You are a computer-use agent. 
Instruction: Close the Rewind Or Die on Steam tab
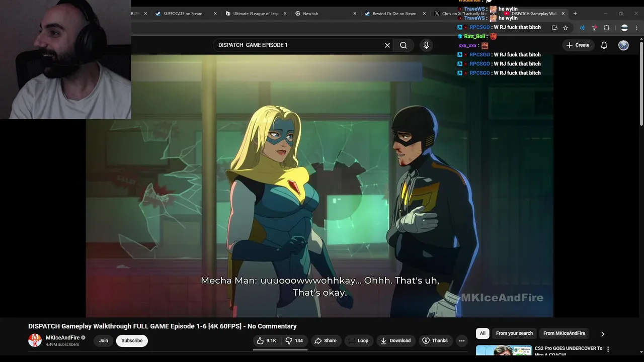(x=424, y=14)
